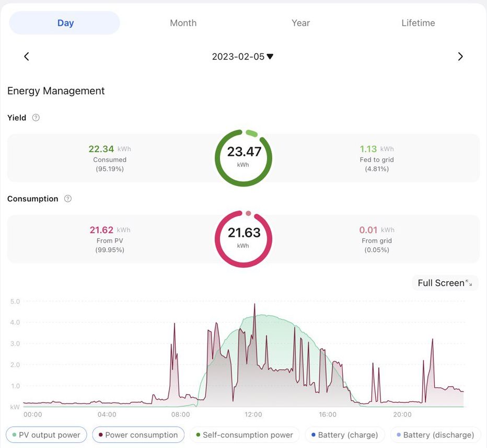Open the 2023-02-05 date picker
The image size is (487, 448).
[x=242, y=56]
